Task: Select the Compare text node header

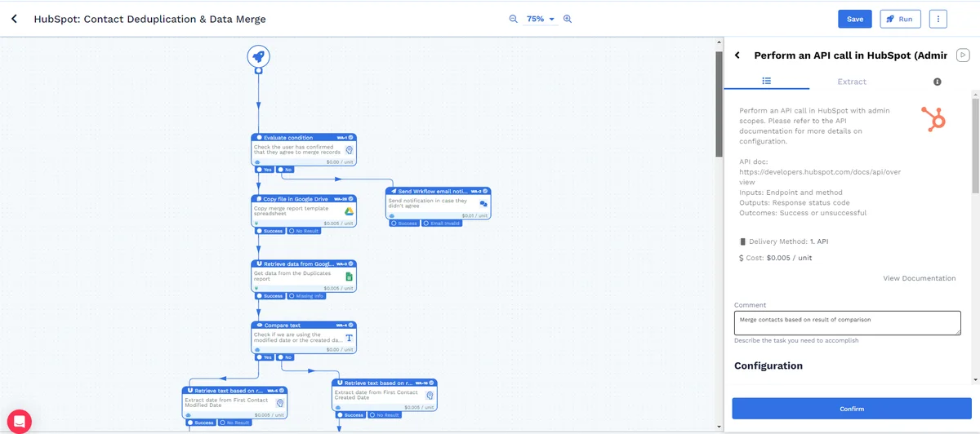Action: 304,325
